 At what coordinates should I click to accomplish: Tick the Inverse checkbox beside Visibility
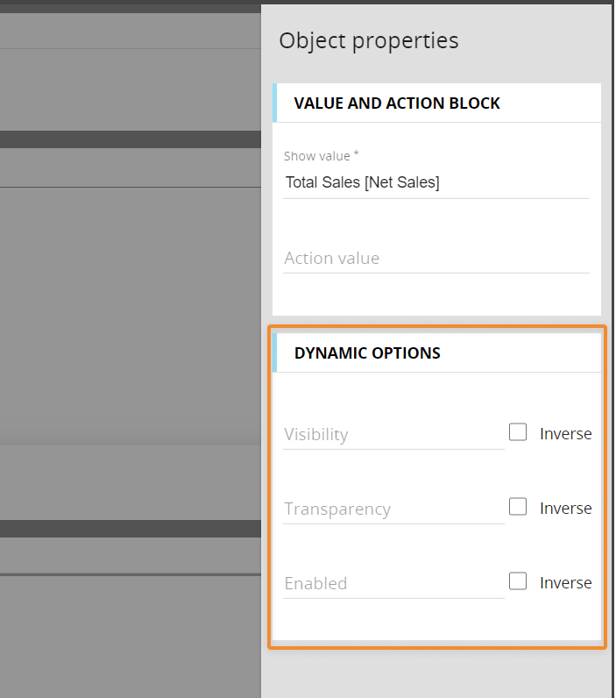pyautogui.click(x=518, y=431)
